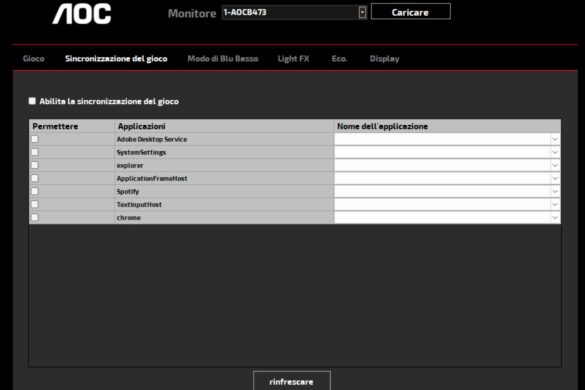Open the Monitore selector 1-AOCB473
This screenshot has width=585, height=390.
pyautogui.click(x=294, y=12)
